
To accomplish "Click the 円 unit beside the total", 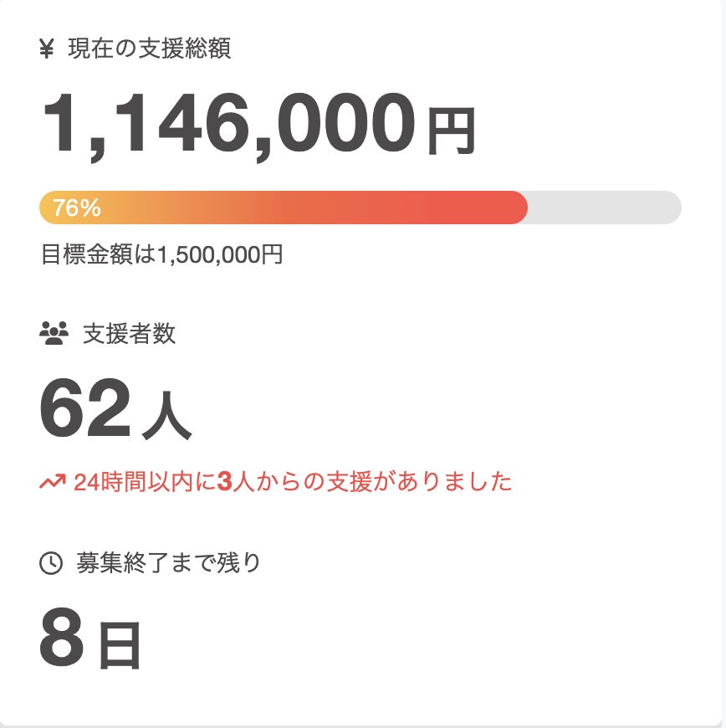I will 452,131.
